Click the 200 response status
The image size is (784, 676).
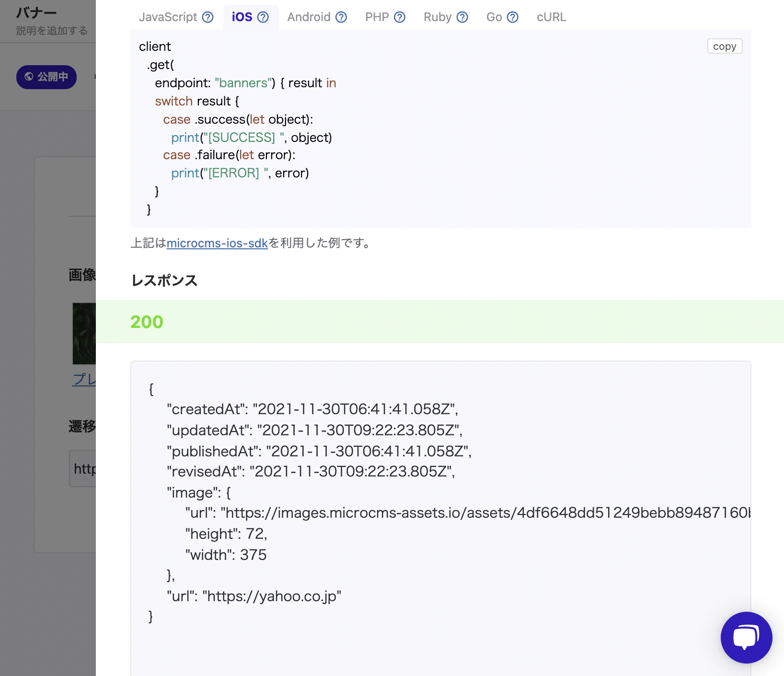147,322
